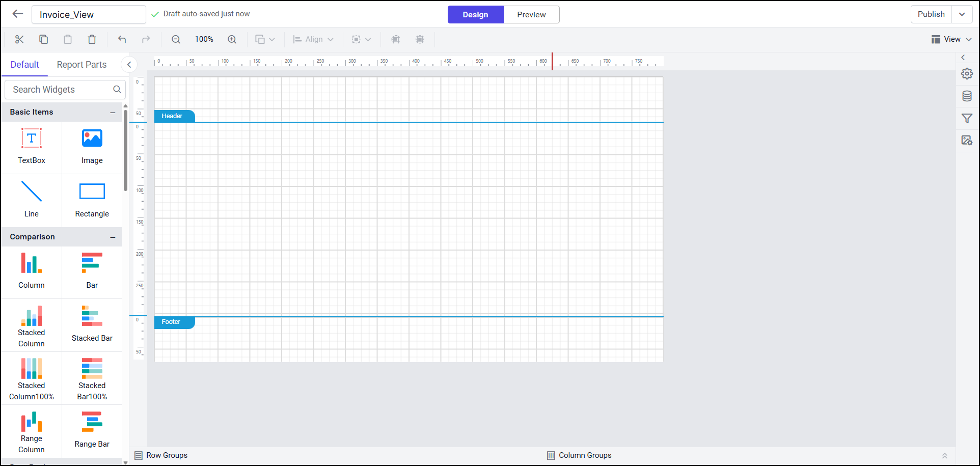This screenshot has width=980, height=466.
Task: Click the Search Widgets input field
Action: [61, 90]
